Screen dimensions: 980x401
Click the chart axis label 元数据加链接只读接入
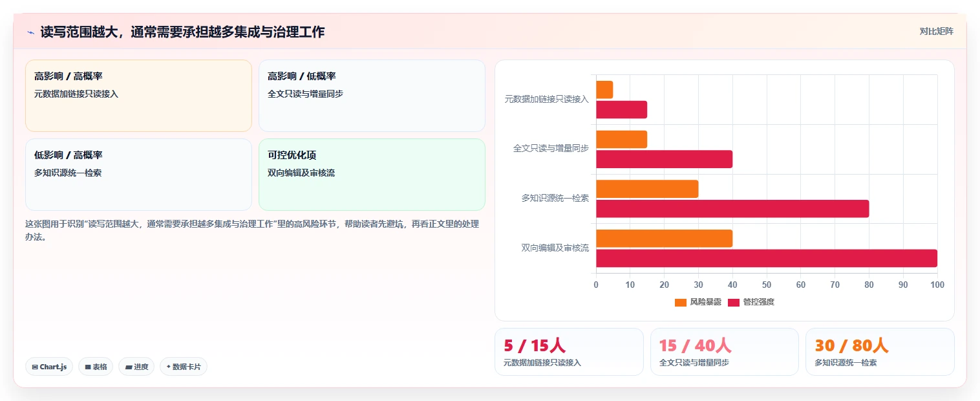[547, 99]
